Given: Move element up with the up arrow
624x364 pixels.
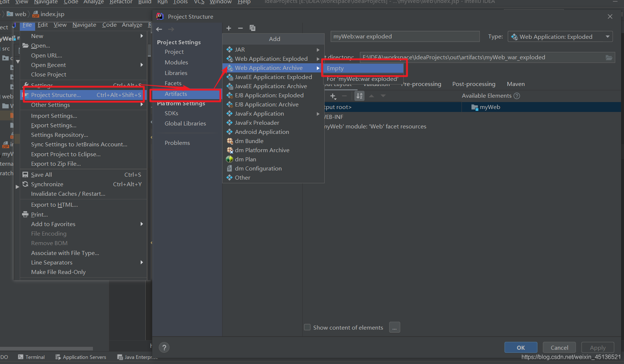Looking at the screenshot, I should click(371, 96).
